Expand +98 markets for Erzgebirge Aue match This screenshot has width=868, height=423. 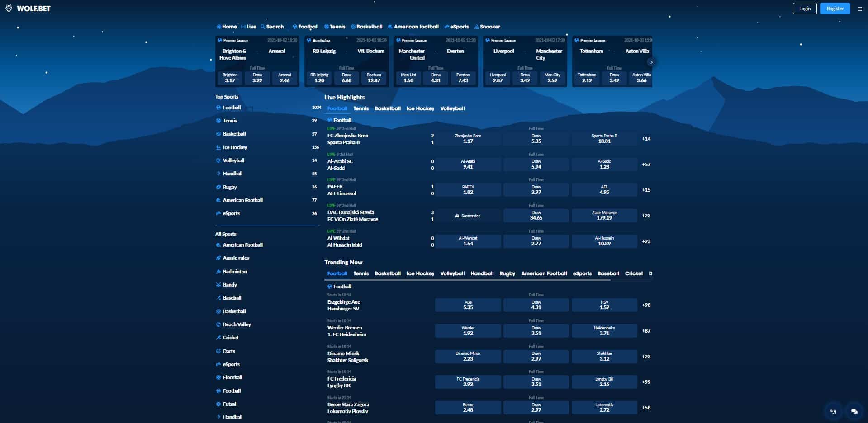click(x=646, y=305)
